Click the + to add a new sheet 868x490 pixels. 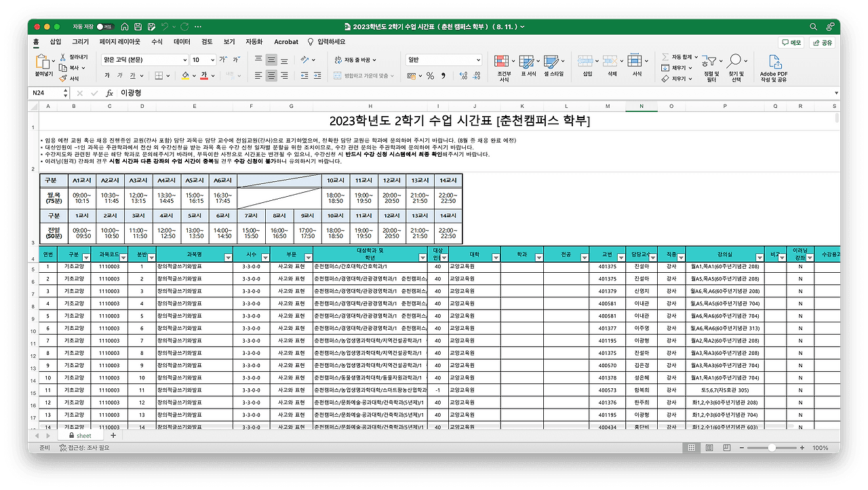[113, 436]
